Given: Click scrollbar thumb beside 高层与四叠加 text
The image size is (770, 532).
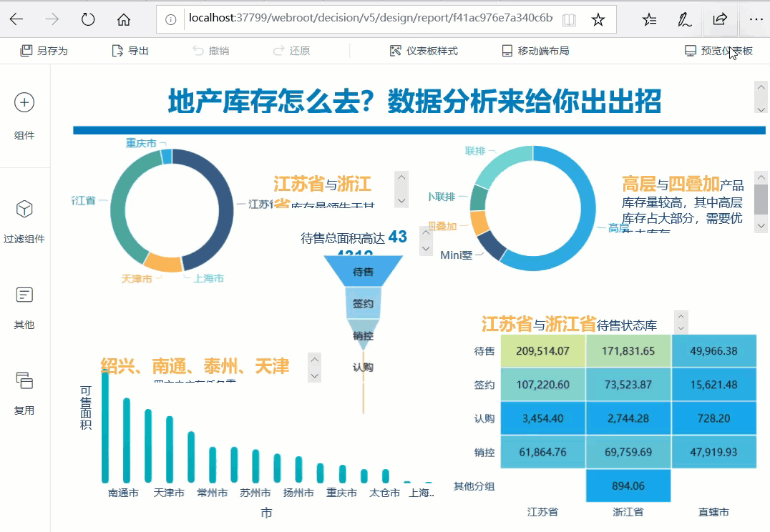Looking at the screenshot, I should coord(761,199).
